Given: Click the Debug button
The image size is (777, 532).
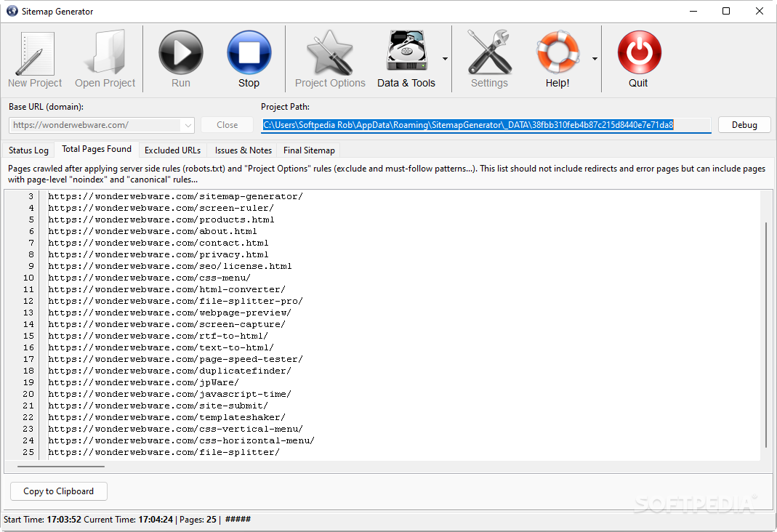Looking at the screenshot, I should point(744,125).
